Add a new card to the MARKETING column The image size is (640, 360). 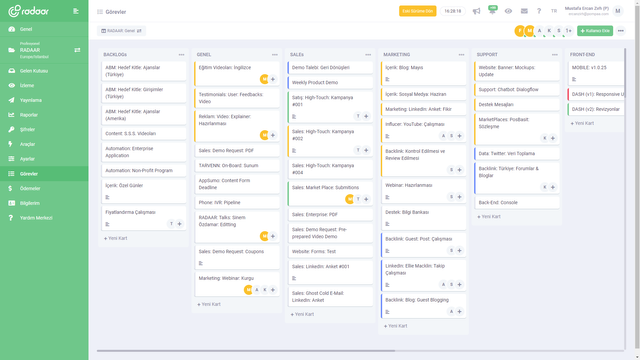(x=396, y=326)
